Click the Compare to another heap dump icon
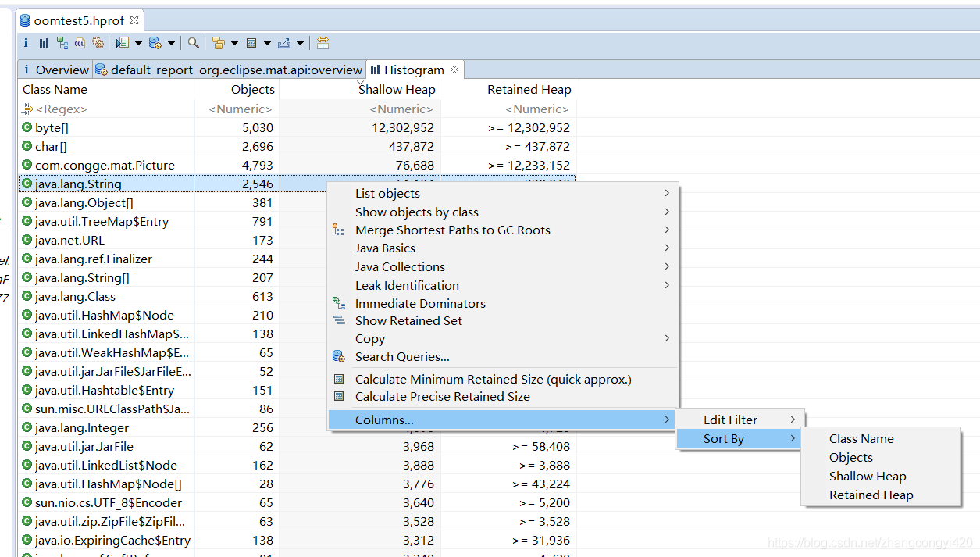Screen dimensions: 980x557 (323, 43)
